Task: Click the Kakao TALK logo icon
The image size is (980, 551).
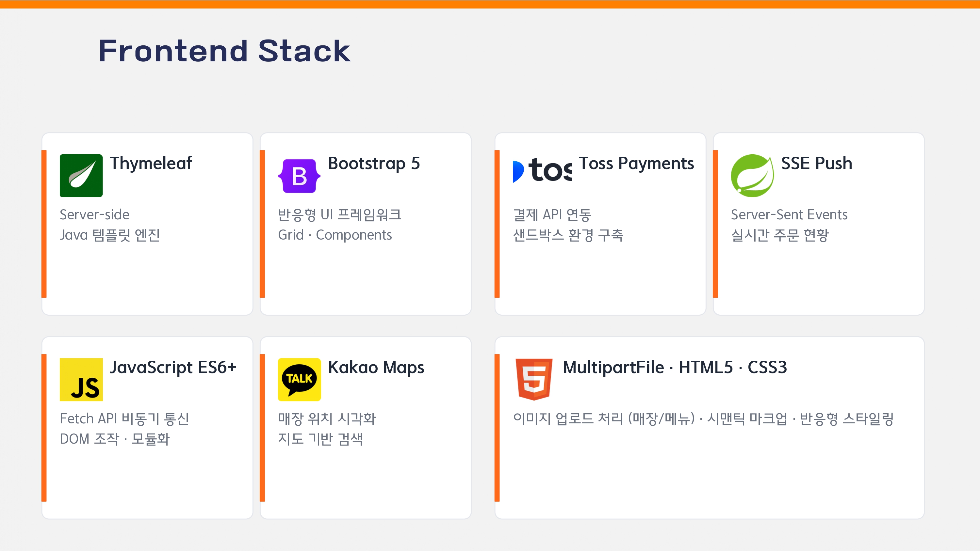Action: click(x=300, y=380)
